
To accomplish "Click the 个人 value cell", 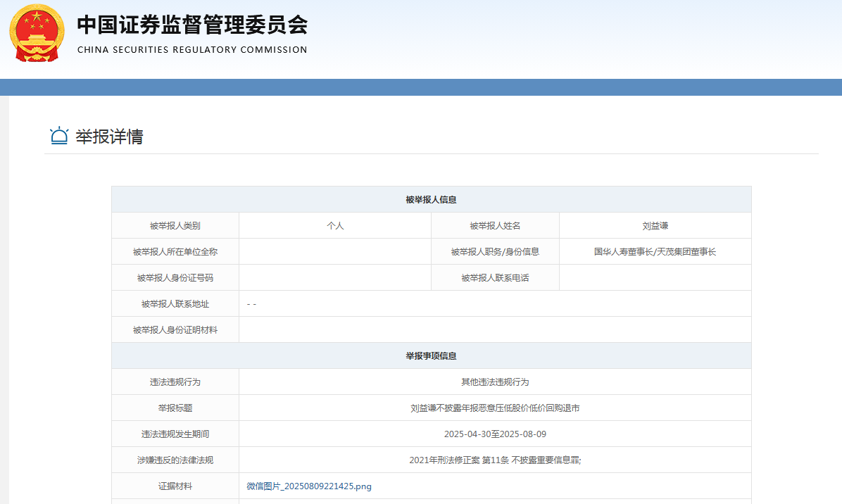I will click(x=335, y=226).
